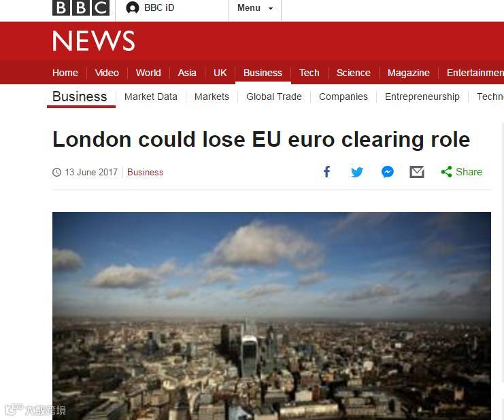Click the red Business category tag
This screenshot has width=504, height=420.
click(146, 173)
